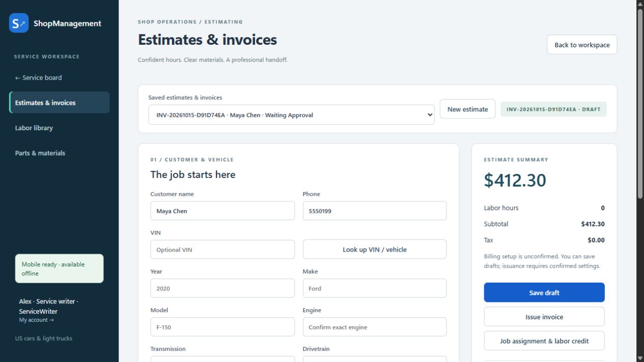This screenshot has width=644, height=362.
Task: Click the scrollbar down arrow
Action: pyautogui.click(x=640, y=358)
